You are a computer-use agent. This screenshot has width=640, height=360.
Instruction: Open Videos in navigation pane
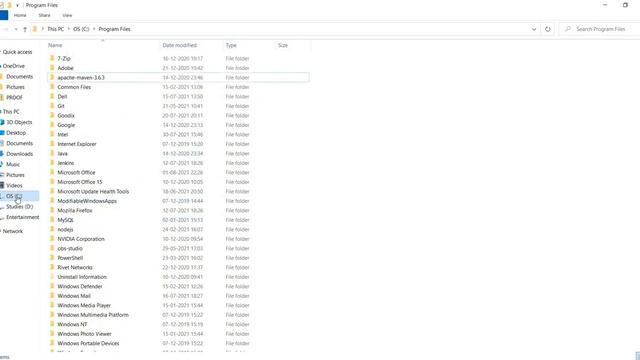[14, 185]
